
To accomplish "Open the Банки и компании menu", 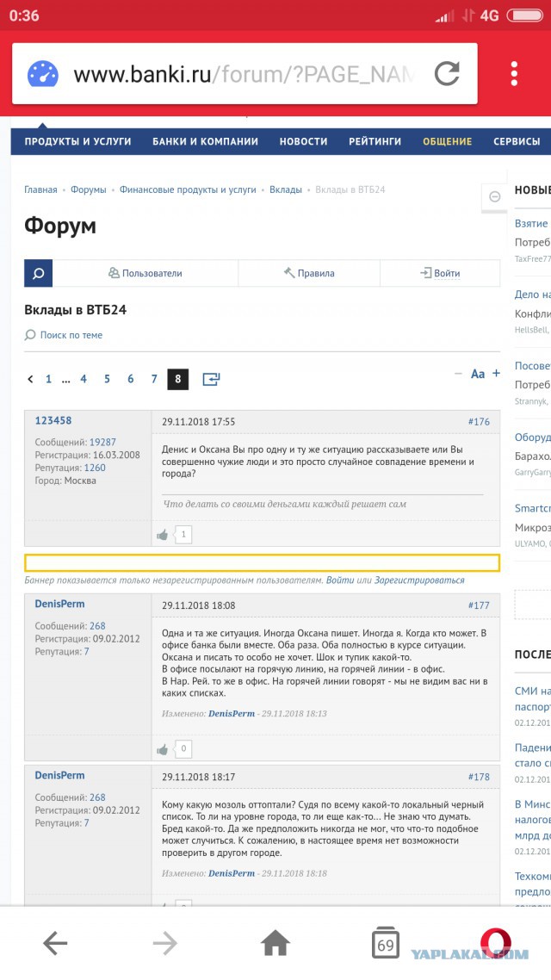I will (x=206, y=141).
